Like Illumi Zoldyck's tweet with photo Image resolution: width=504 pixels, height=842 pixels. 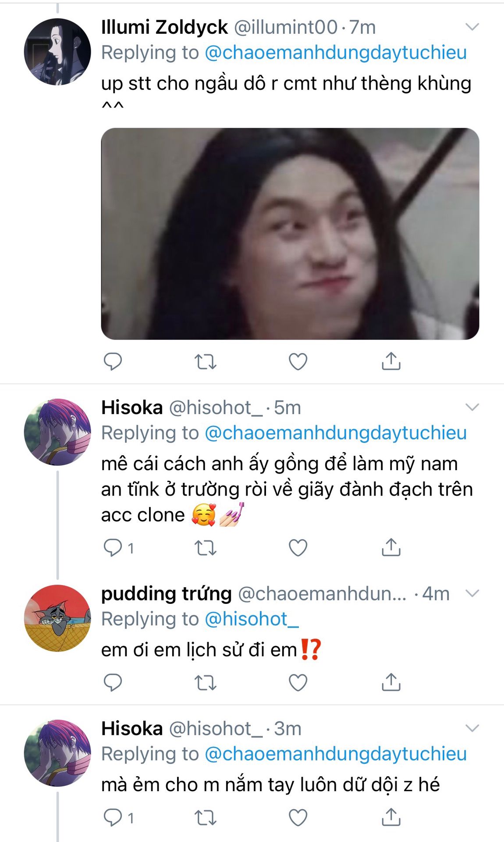[x=298, y=362]
